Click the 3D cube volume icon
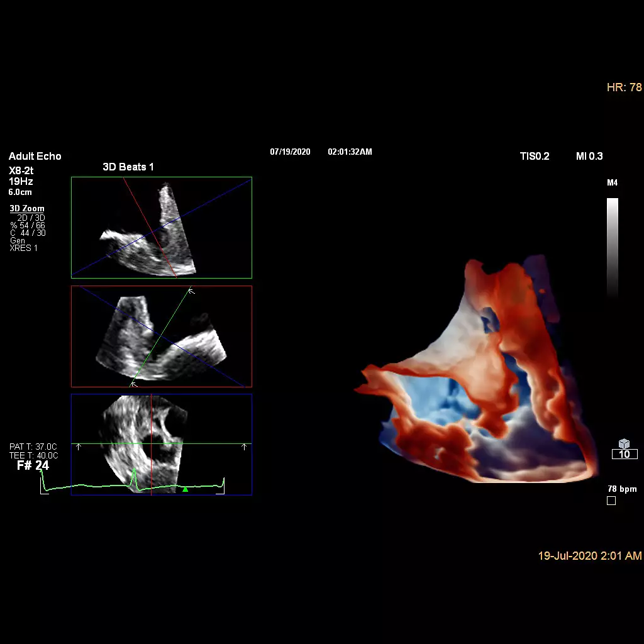644x644 pixels. 624,443
